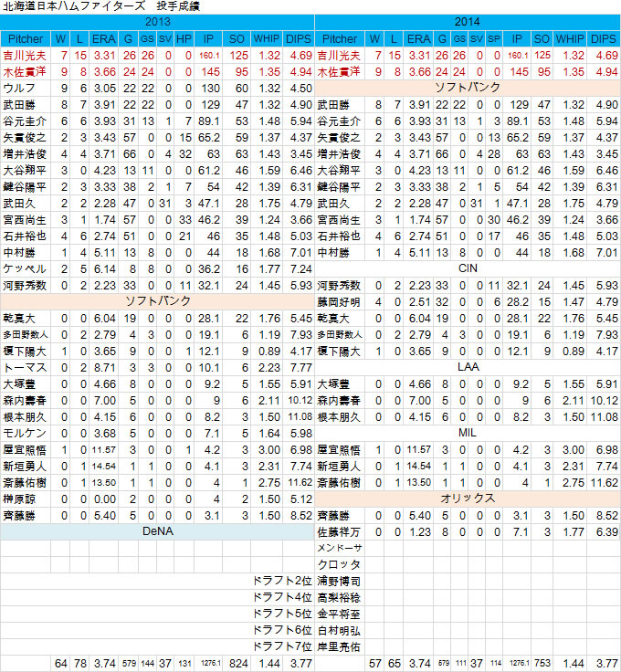Select the 2014 total wins 57
Viewport: 621px width, 672px height.
point(374,664)
